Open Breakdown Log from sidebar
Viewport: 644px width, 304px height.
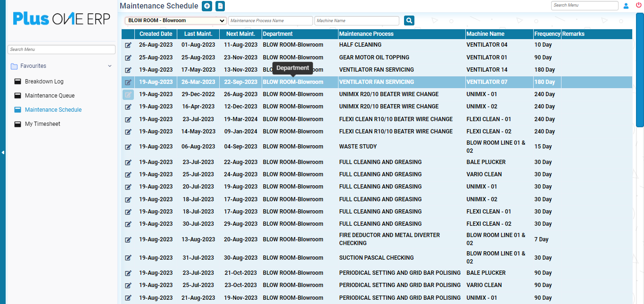click(x=44, y=82)
